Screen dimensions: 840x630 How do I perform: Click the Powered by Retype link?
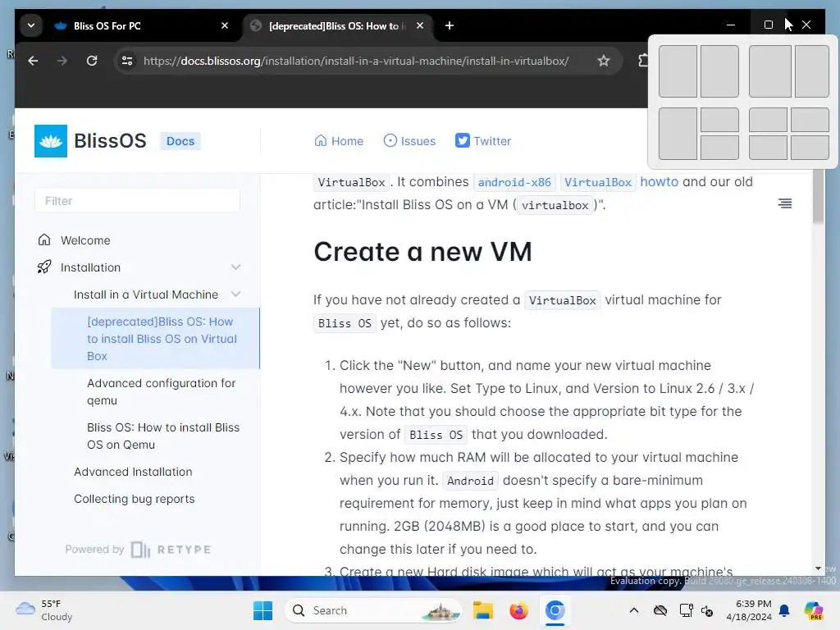point(138,550)
